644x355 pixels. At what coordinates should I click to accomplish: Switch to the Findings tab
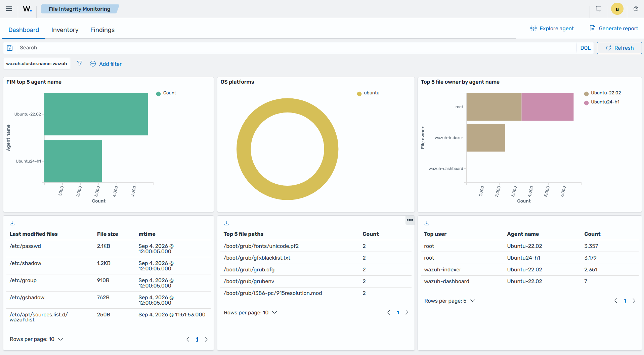[102, 30]
